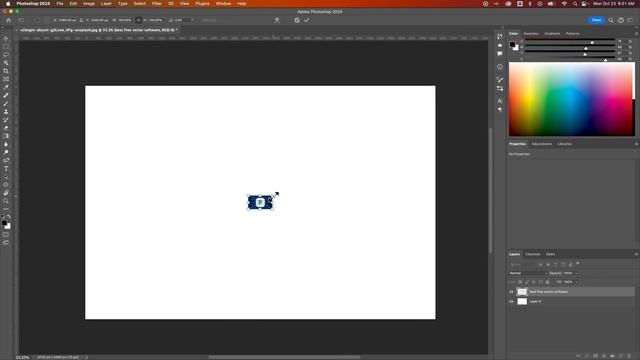Open the help icon beside search
The height and width of the screenshot is (360, 640).
point(621,20)
